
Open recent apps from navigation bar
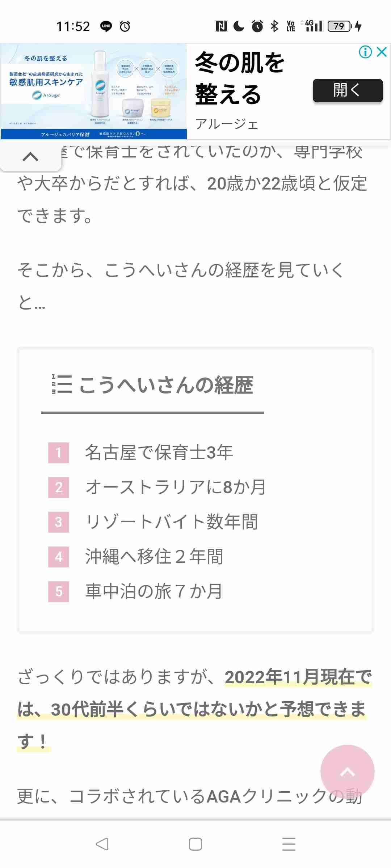pyautogui.click(x=289, y=844)
